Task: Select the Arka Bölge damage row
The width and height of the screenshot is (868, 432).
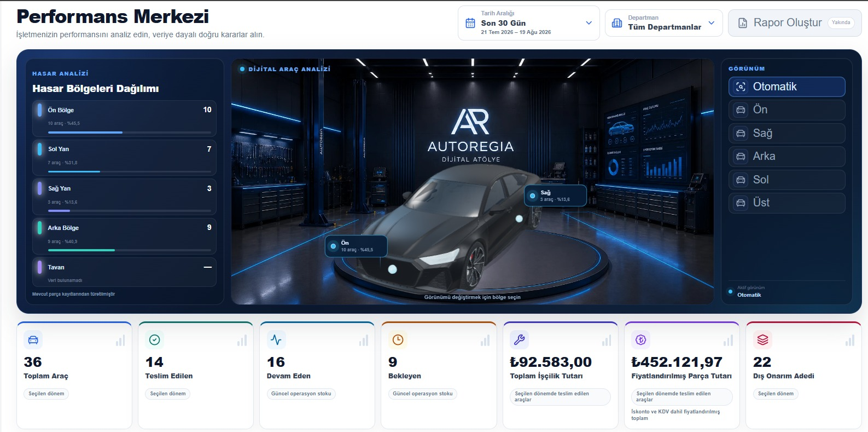Action: (124, 237)
